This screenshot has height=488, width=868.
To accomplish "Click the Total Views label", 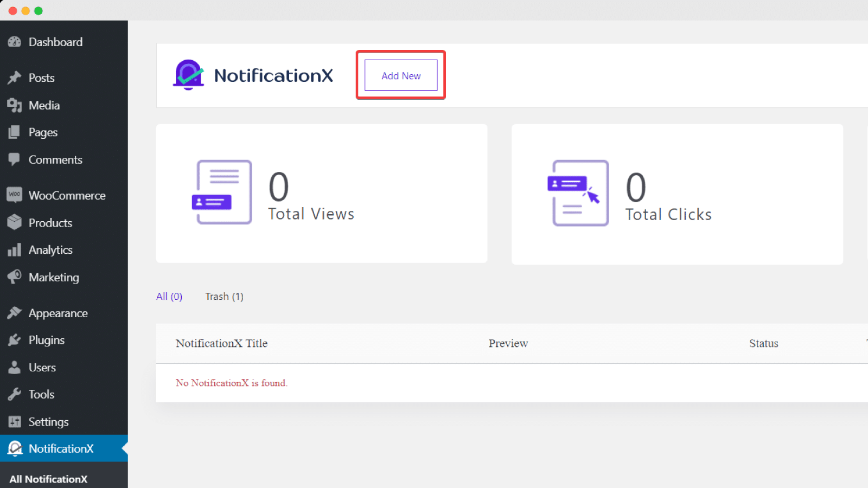I will point(311,214).
